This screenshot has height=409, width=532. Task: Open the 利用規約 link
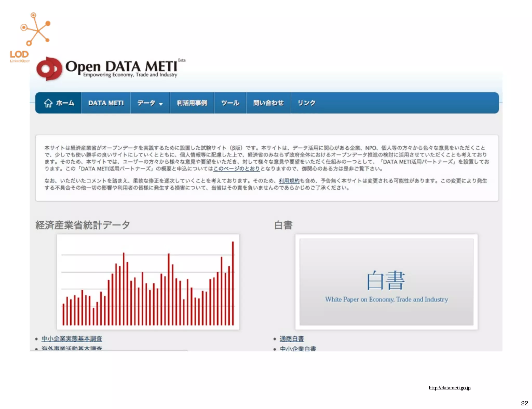coord(289,181)
